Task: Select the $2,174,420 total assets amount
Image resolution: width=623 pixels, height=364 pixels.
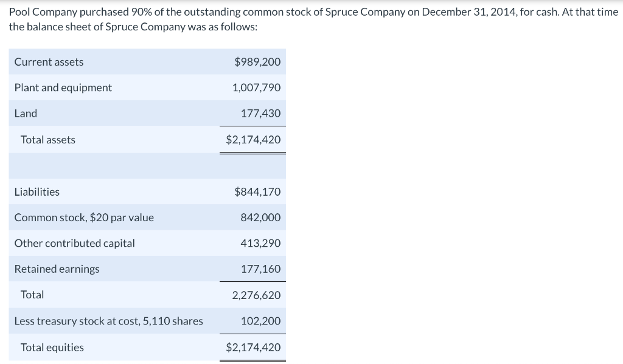Action: [x=253, y=140]
